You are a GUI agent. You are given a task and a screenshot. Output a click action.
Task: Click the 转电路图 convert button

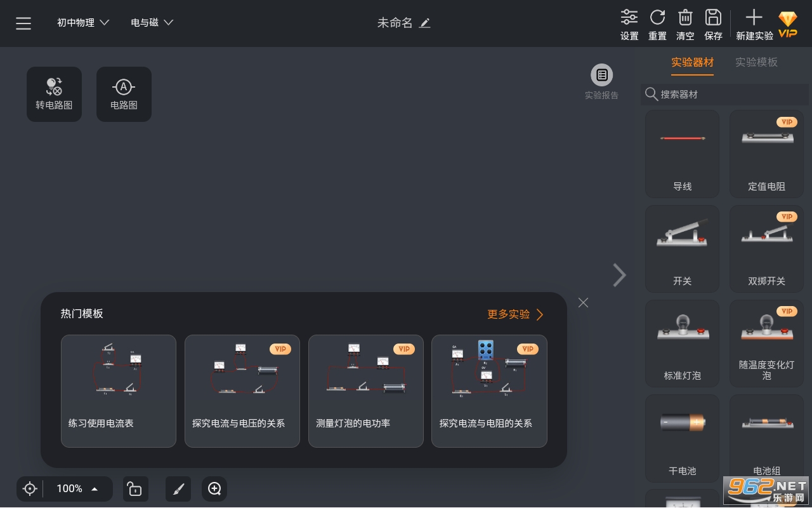54,94
